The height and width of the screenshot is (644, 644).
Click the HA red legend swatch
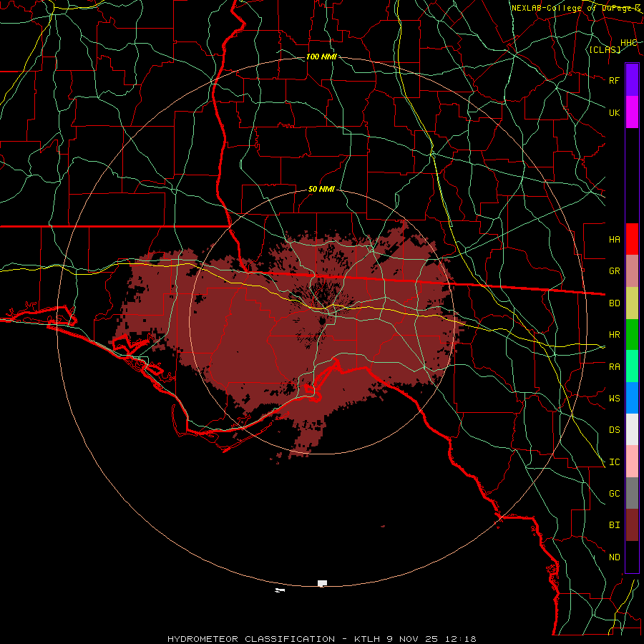(x=632, y=239)
